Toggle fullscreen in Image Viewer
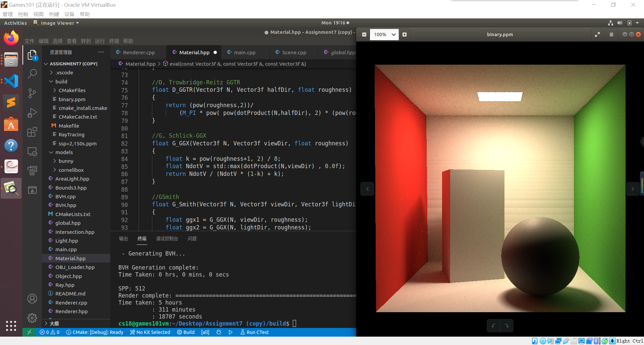The width and height of the screenshot is (644, 345). [x=597, y=34]
